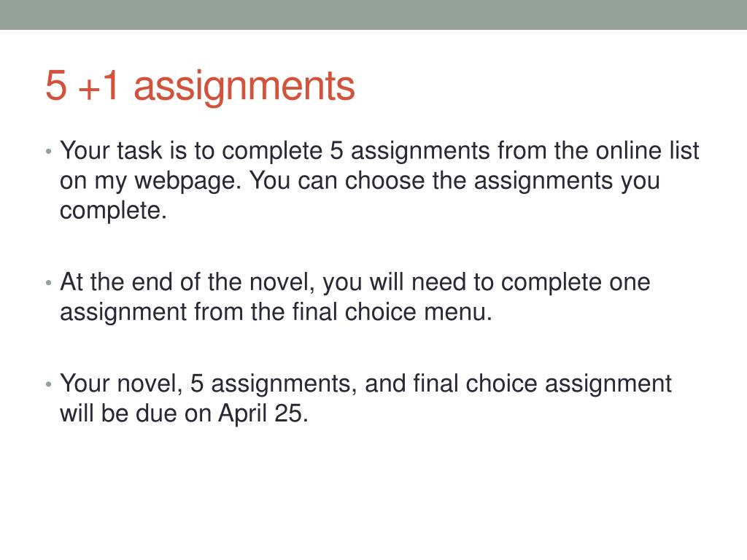Click the '5 +1 assignments' slide title
This screenshot has width=747, height=560.
[200, 86]
